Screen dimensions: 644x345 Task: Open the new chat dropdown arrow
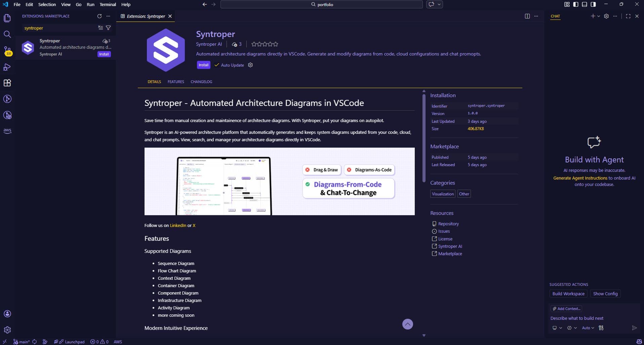point(599,16)
